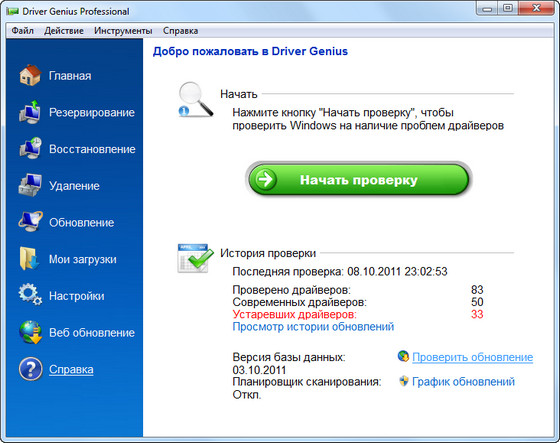The width and height of the screenshot is (560, 443).
Task: Click the database version date 03.10.2011
Action: click(x=259, y=370)
